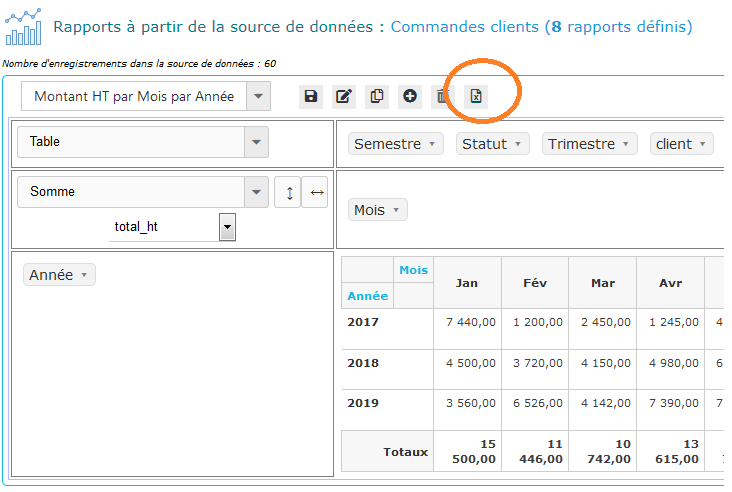Open the Statut field filter
Screen dimensions: 732x492
pos(492,144)
